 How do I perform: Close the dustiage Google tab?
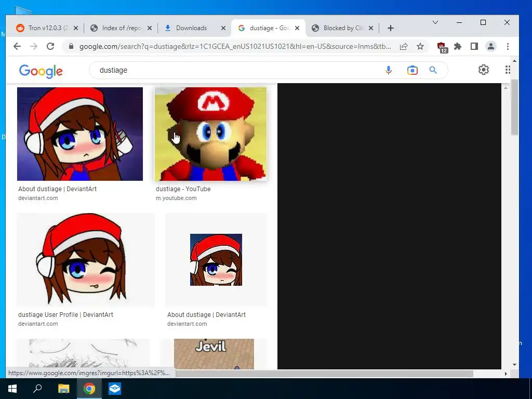coord(297,28)
